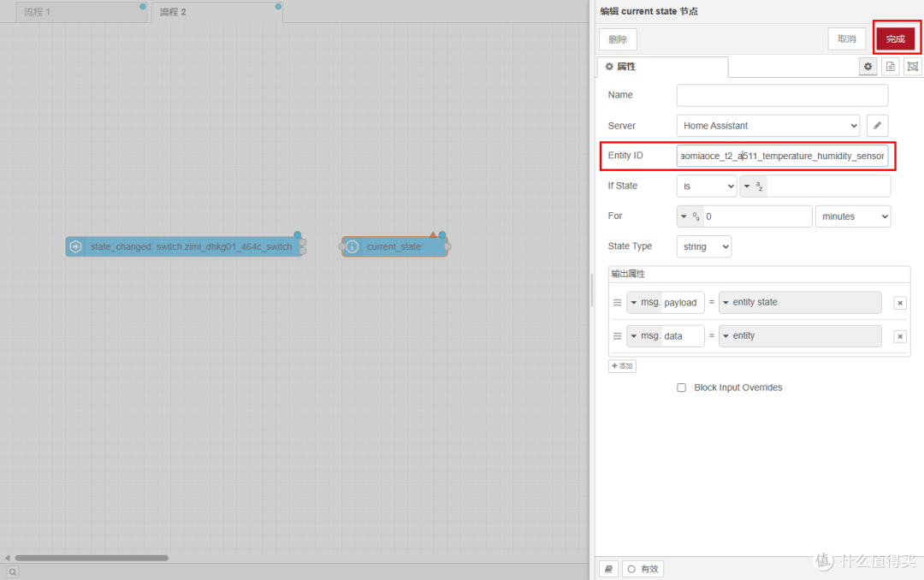The height and width of the screenshot is (580, 924).
Task: Open the 属性 properties tab
Action: 662,67
